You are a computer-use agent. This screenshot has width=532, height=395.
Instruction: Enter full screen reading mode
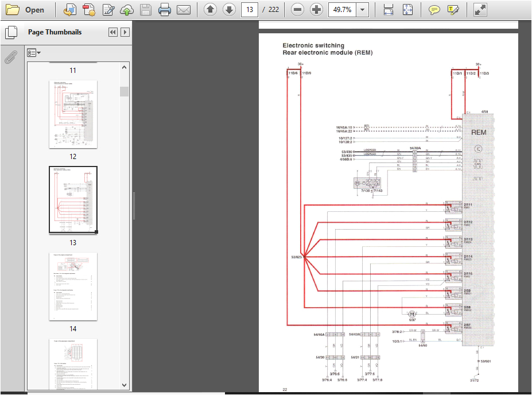pos(479,10)
